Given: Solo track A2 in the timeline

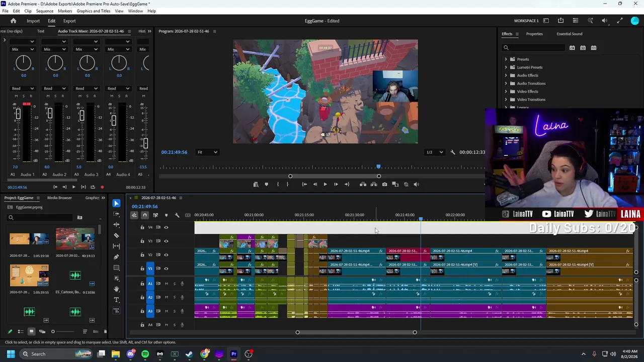Looking at the screenshot, I should tap(175, 298).
